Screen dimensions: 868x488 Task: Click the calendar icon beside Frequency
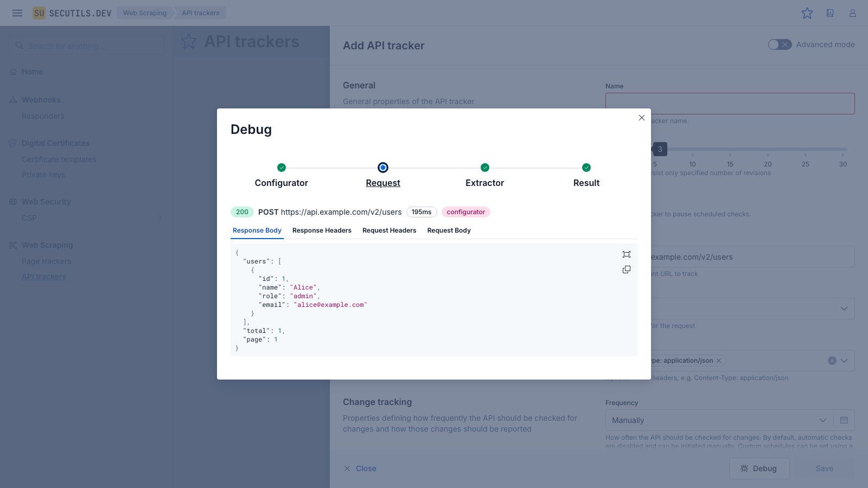click(844, 420)
